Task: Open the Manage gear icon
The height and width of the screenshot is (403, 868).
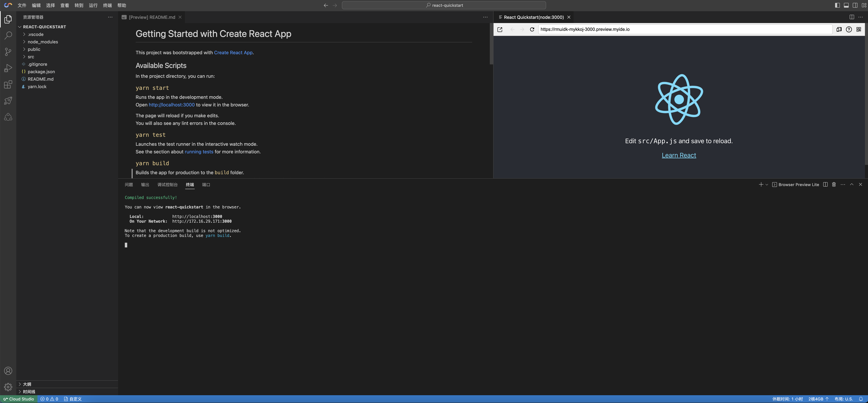Action: point(8,387)
